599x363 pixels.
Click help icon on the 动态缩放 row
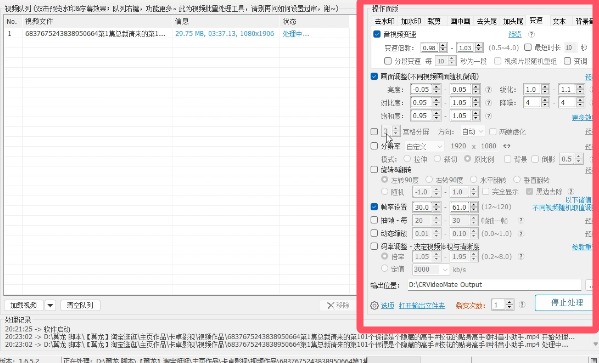coord(520,233)
